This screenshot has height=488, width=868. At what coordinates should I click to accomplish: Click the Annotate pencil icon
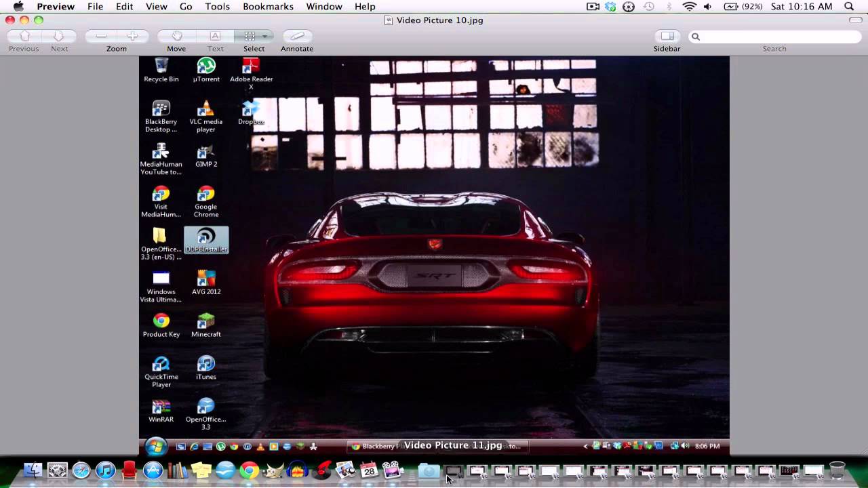coord(296,36)
